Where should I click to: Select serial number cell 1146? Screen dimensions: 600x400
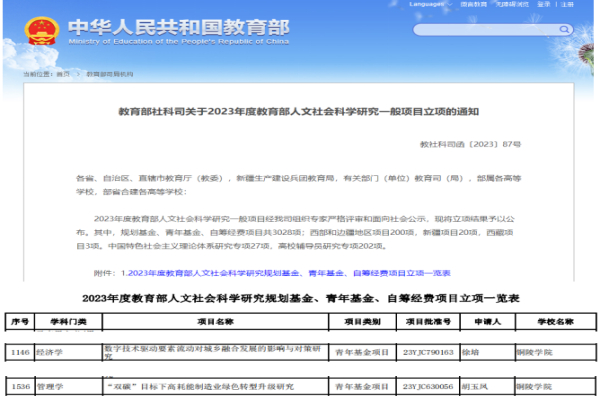pyautogui.click(x=20, y=352)
